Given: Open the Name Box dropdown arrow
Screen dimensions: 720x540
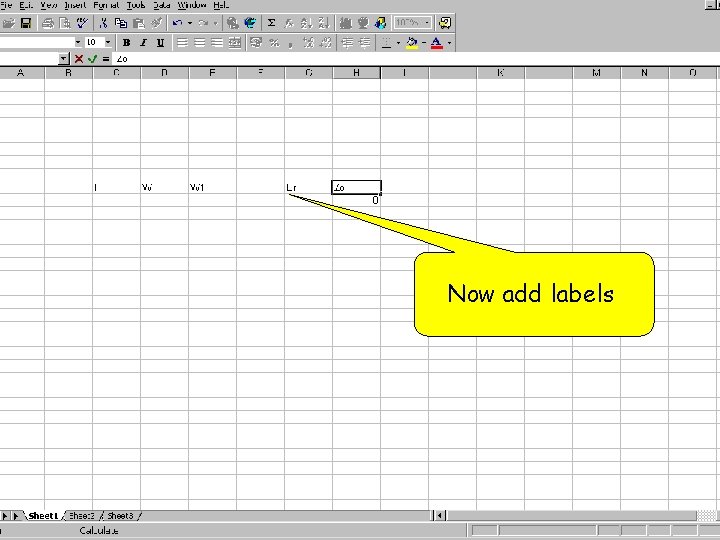Looking at the screenshot, I should (64, 59).
